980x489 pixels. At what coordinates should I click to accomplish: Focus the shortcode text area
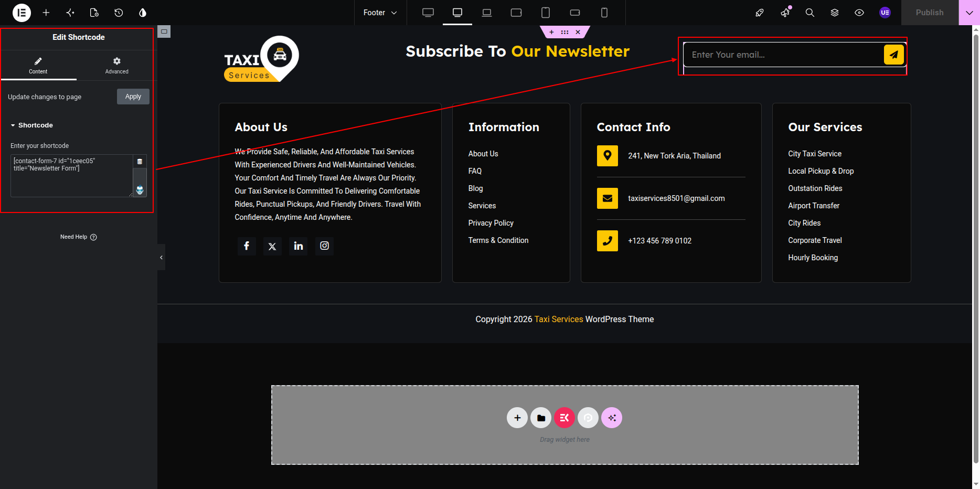tap(72, 176)
